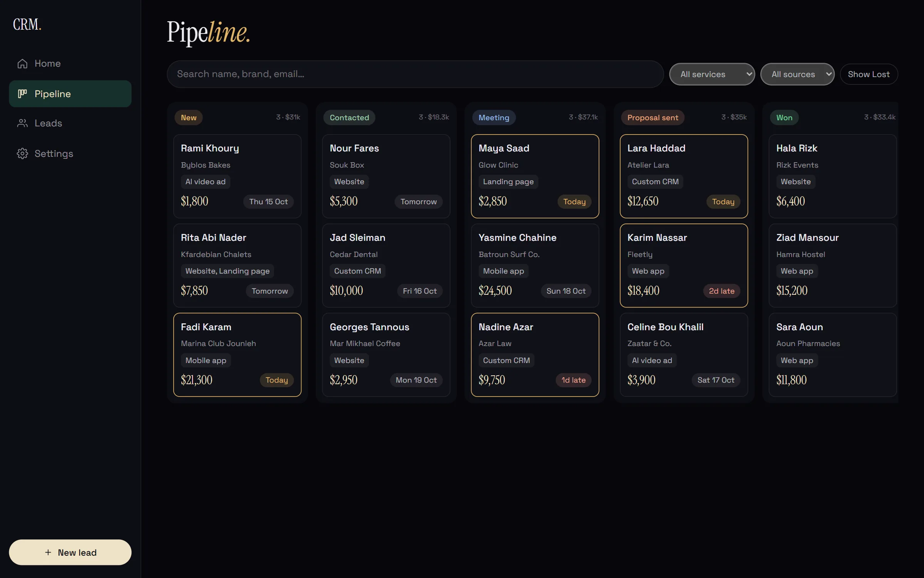Focus the search name, brand, email field
This screenshot has height=578, width=924.
[415, 74]
